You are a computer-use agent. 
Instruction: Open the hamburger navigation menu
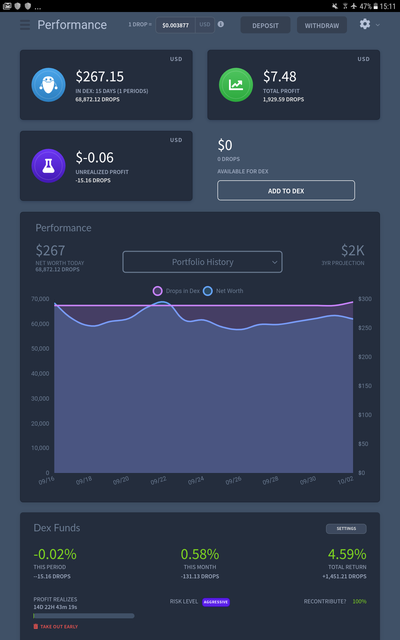point(25,25)
